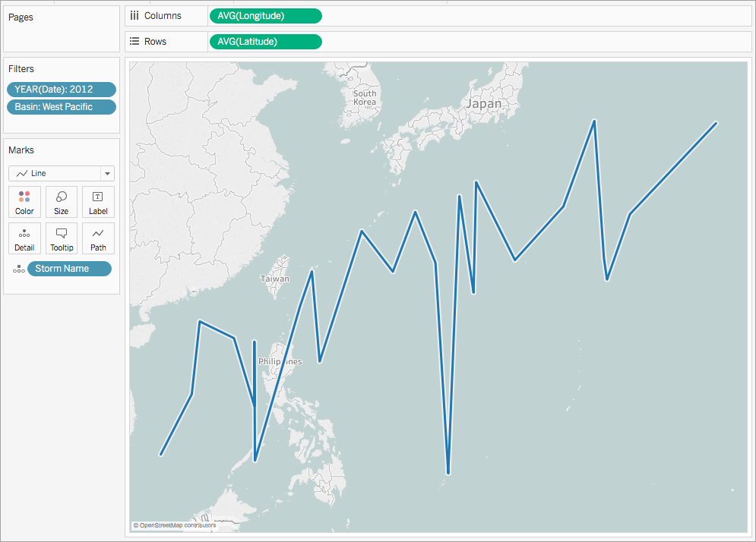Open the Line mark type dropdown

62,173
